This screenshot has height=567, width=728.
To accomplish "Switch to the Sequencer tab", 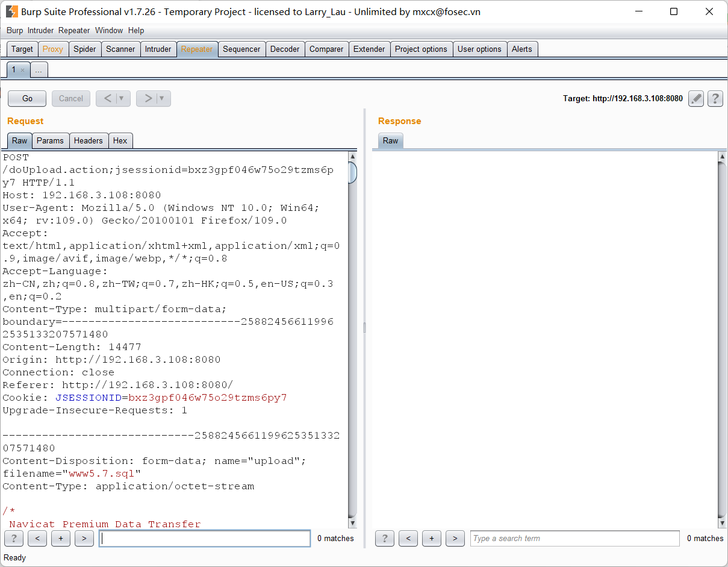I will (241, 49).
